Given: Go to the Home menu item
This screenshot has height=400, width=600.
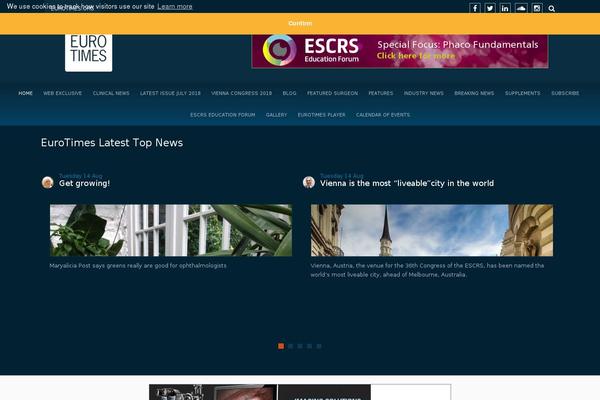Looking at the screenshot, I should click(x=26, y=93).
